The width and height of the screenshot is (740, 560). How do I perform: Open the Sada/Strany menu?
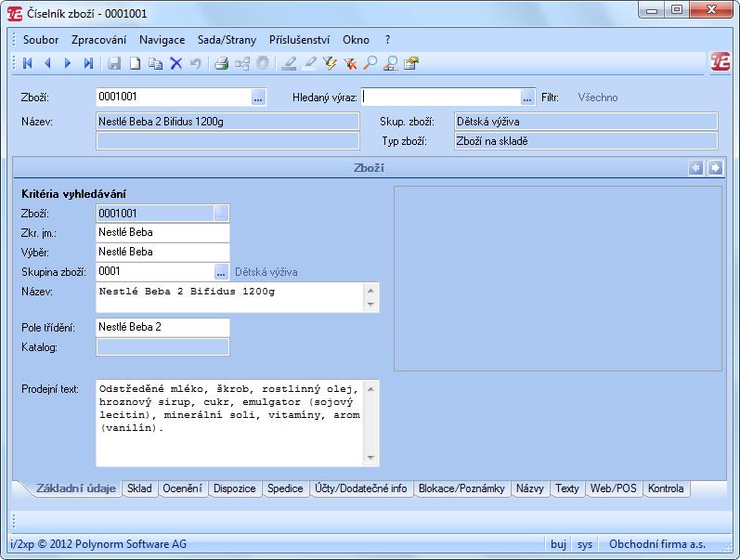point(227,40)
